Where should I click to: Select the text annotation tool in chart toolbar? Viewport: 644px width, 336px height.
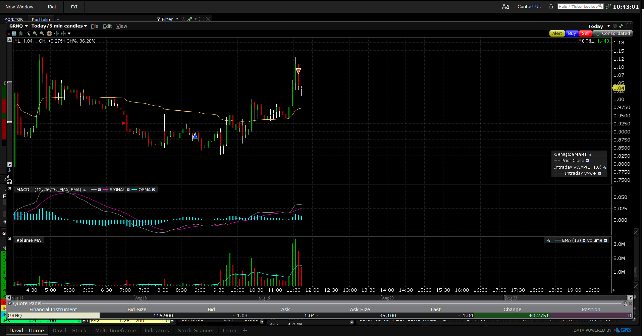coord(14,34)
